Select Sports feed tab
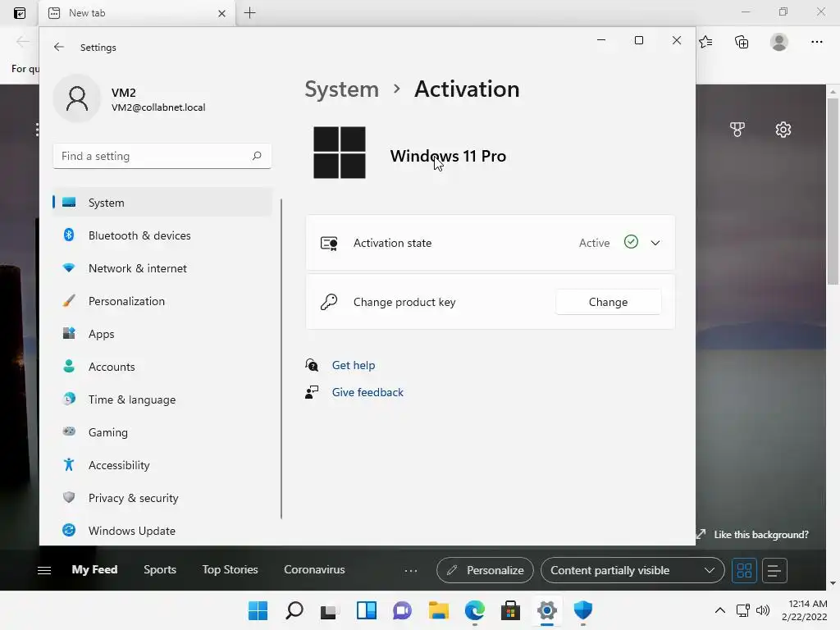This screenshot has width=840, height=630. (x=160, y=569)
